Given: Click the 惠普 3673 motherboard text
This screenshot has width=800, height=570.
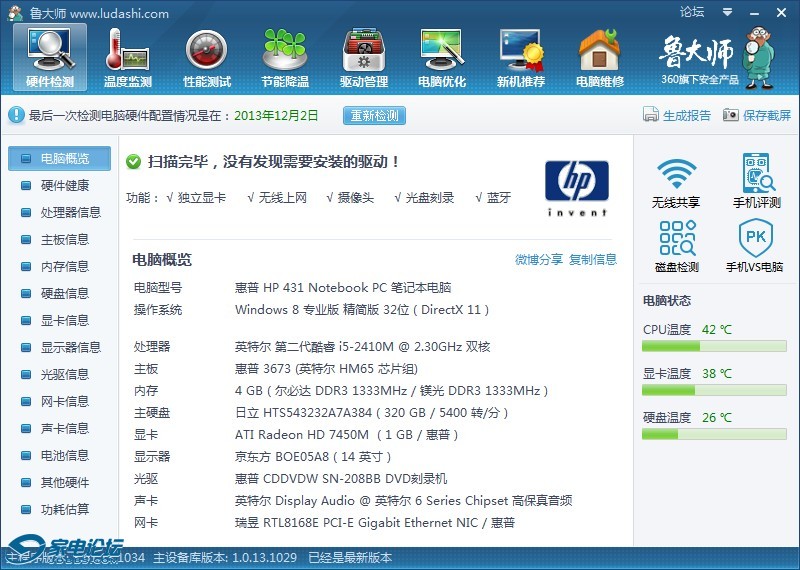Looking at the screenshot, I should tap(327, 369).
